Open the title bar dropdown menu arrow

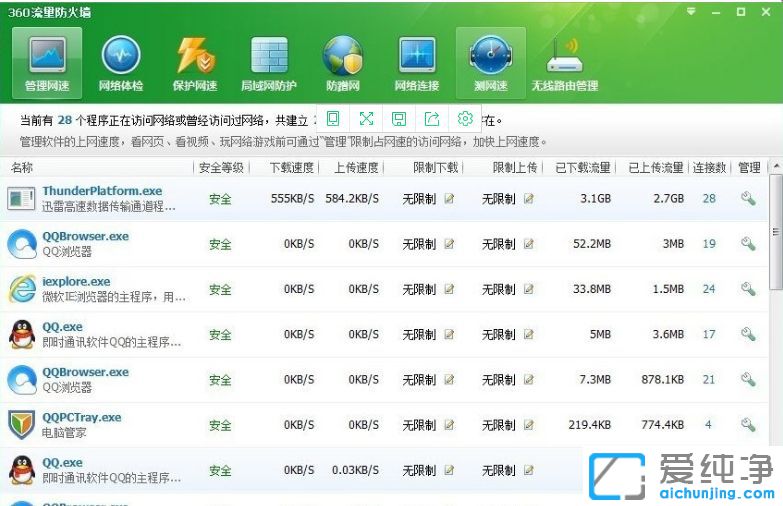pos(691,11)
